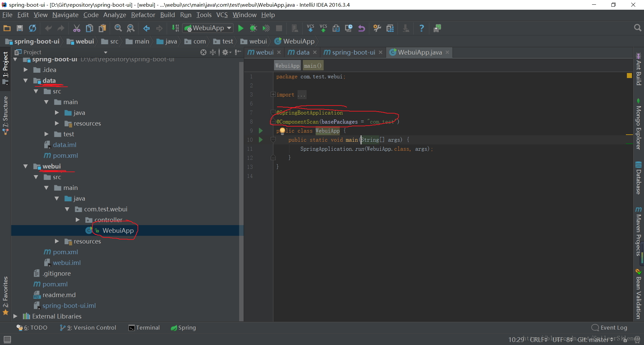Open the Project view type dropdown

click(x=106, y=52)
